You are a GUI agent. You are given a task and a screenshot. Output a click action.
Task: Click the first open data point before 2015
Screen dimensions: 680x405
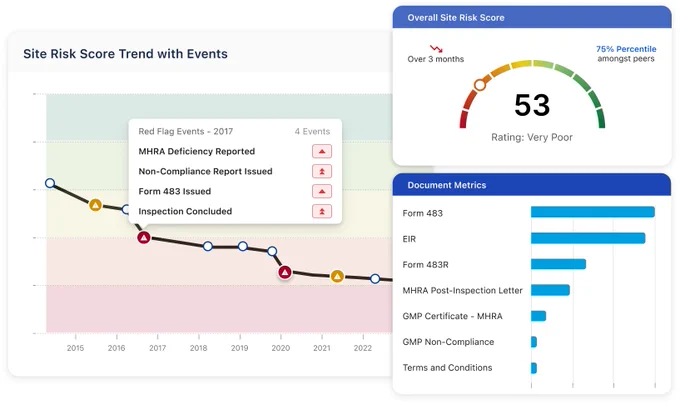tap(50, 183)
